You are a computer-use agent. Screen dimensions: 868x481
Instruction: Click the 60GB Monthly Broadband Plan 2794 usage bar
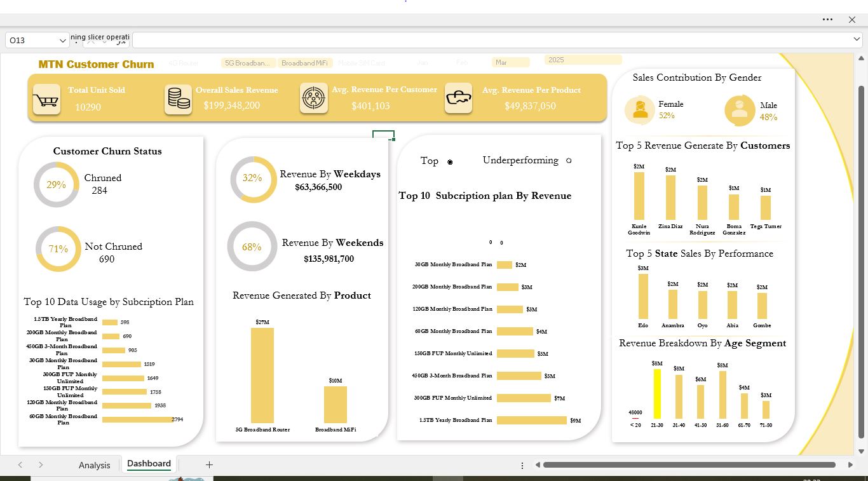[137, 419]
